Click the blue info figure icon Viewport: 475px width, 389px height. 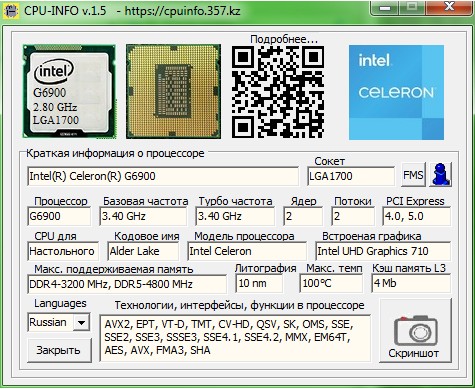440,174
